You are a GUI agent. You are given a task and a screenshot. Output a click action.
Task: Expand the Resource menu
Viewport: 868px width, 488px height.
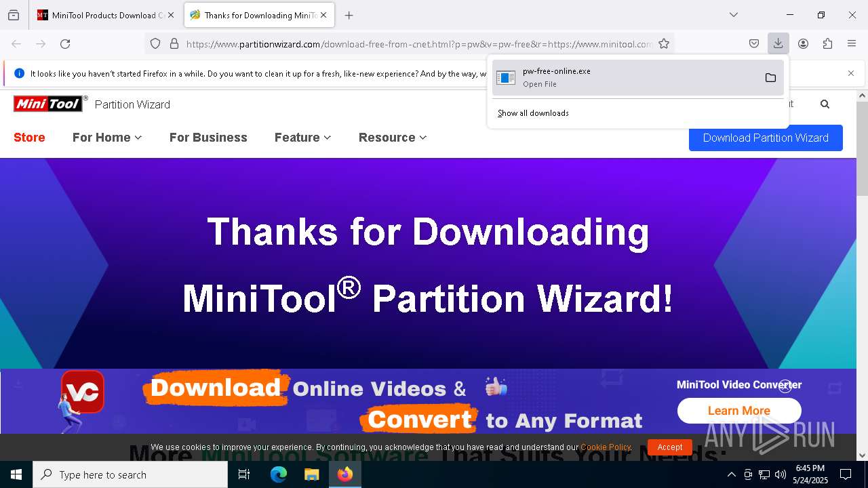(393, 138)
